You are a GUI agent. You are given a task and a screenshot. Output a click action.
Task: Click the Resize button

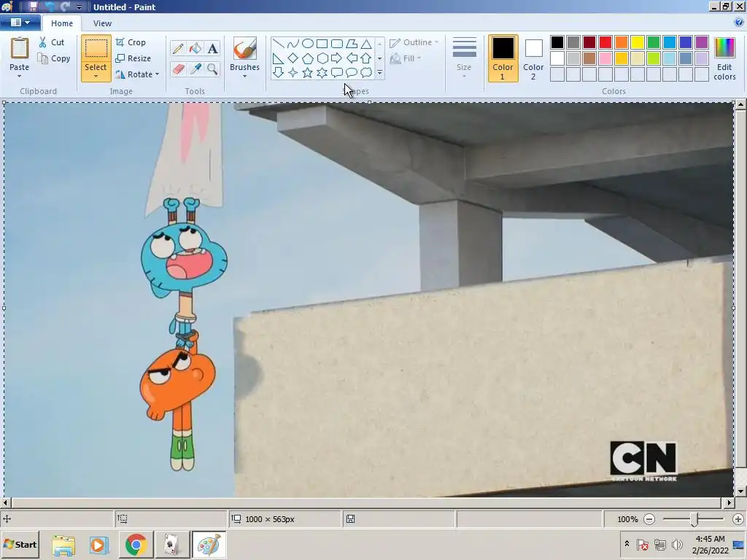point(133,58)
